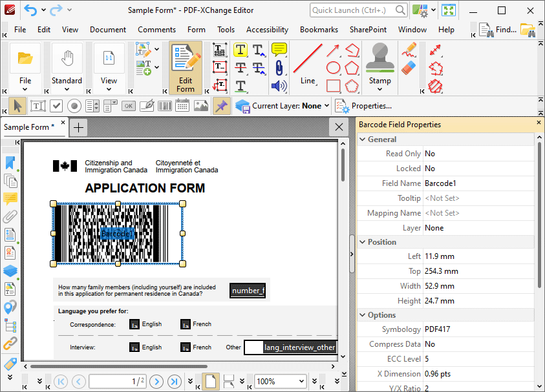Select the Line drawing tool
The height and width of the screenshot is (392, 545).
pyautogui.click(x=308, y=65)
